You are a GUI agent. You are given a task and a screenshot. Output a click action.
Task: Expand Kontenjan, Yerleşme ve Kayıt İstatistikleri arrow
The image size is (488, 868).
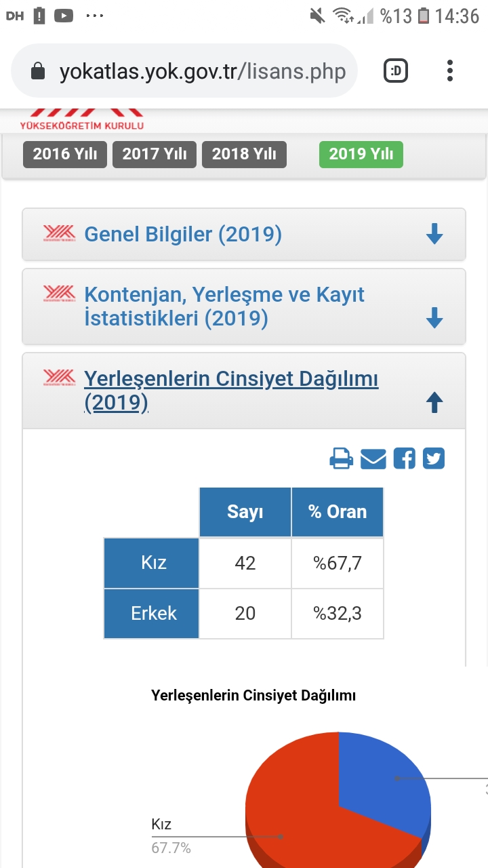[x=434, y=318]
